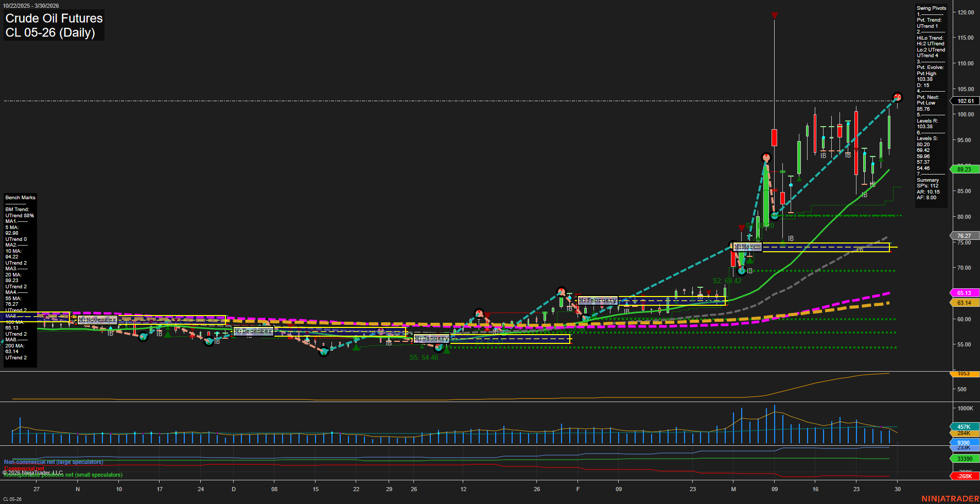Viewport: 980px width, 504px height.
Task: Toggle the Non-commercial net (large speculators) legend
Action: click(53, 462)
